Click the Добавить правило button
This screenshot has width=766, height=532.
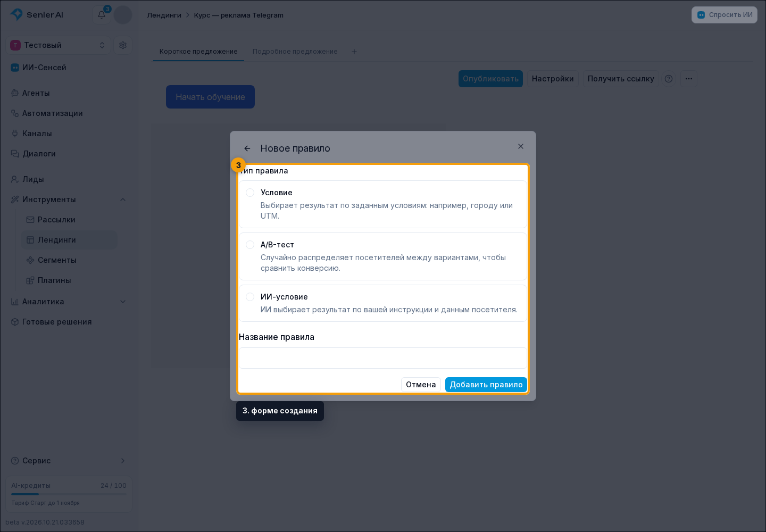point(486,385)
